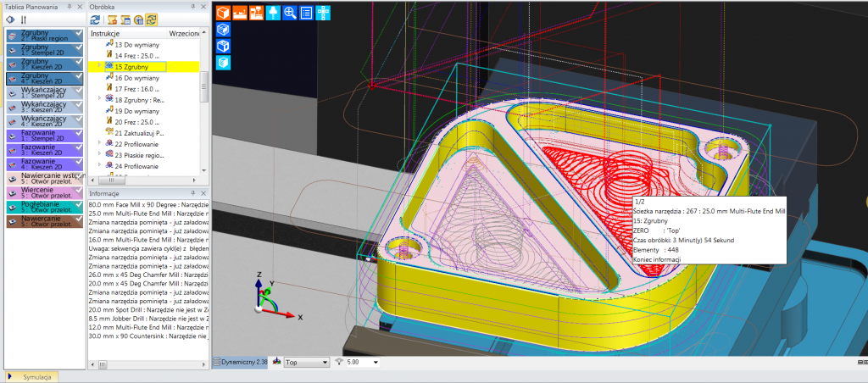Image resolution: width=868 pixels, height=383 pixels.
Task: Expand the 15 Zgrubny tree node
Action: 100,65
